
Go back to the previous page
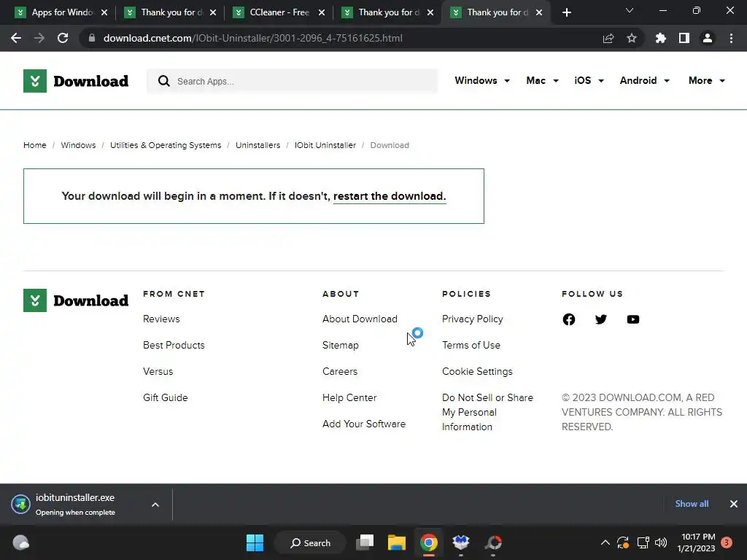16,38
